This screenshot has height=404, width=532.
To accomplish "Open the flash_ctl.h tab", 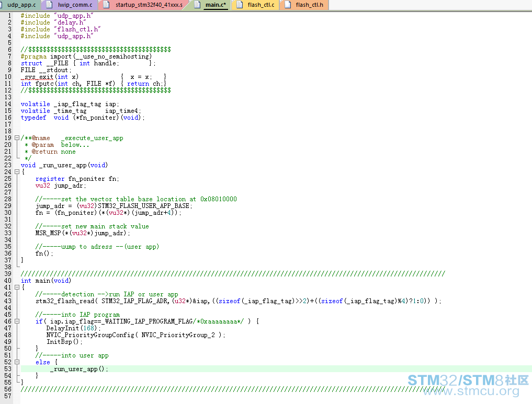I will 309,5.
